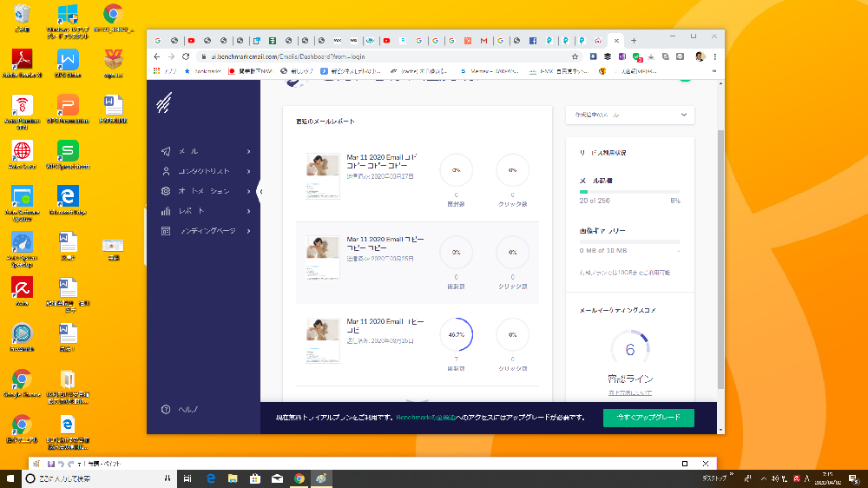Click thumbnail of the first email report
This screenshot has height=488, width=868.
coord(322,176)
